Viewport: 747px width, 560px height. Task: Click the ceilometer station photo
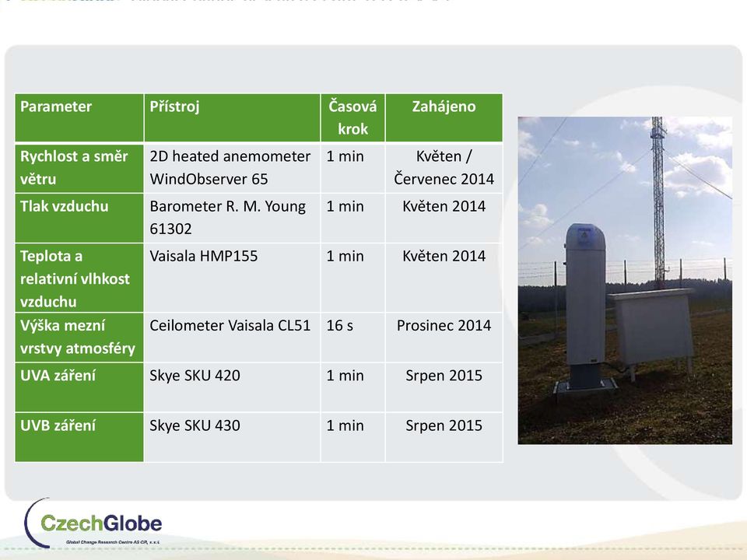tap(625, 281)
